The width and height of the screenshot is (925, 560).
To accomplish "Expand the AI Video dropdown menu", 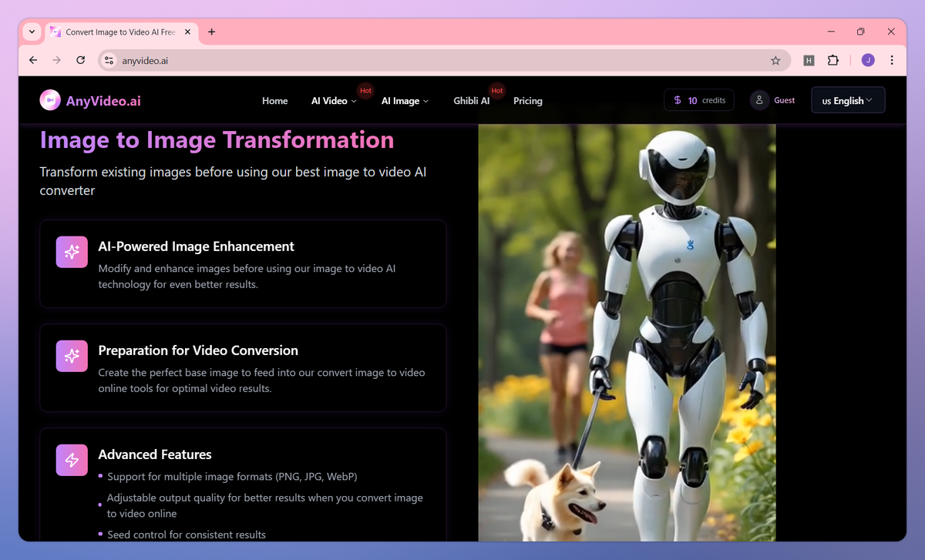I will 334,101.
